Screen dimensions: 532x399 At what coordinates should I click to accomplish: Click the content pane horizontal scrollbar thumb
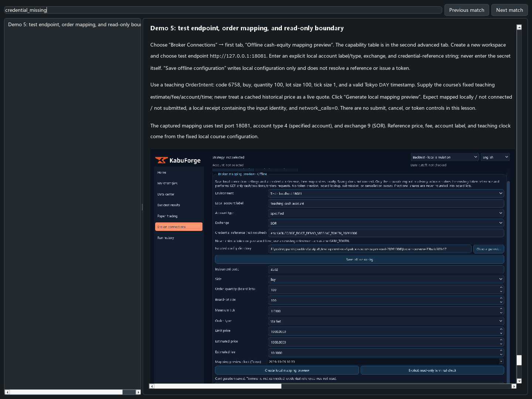pos(218,386)
